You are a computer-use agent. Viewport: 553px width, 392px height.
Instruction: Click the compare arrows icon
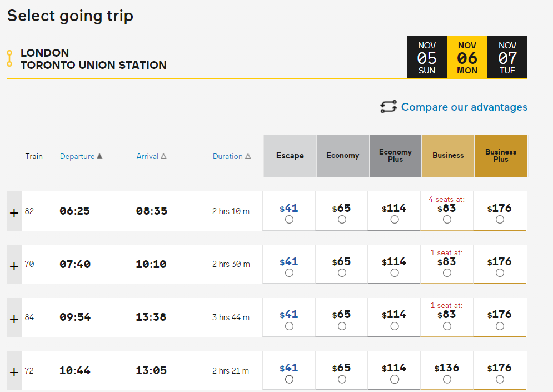(x=388, y=107)
